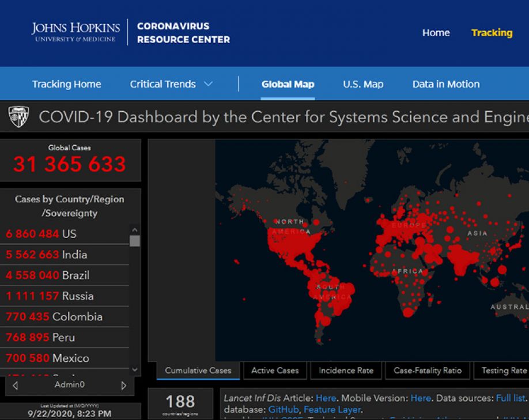529x420 pixels.
Task: Open Data in Motion page
Action: [446, 84]
